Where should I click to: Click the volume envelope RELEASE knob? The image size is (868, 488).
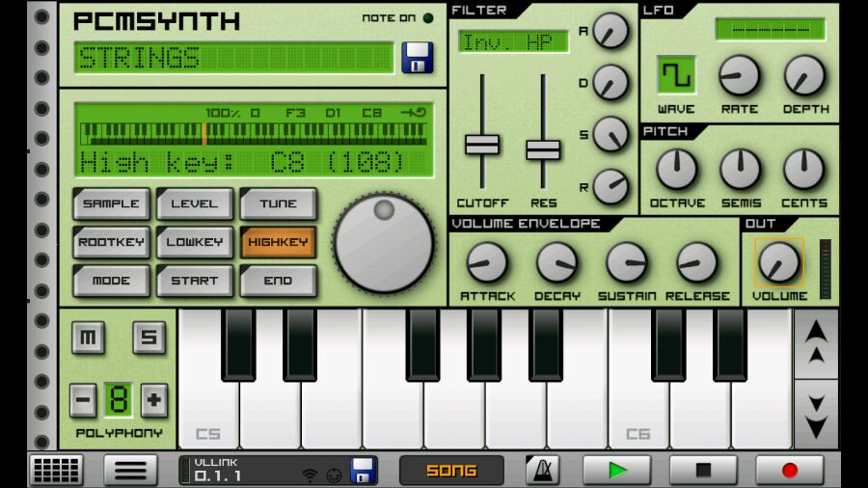tap(697, 263)
